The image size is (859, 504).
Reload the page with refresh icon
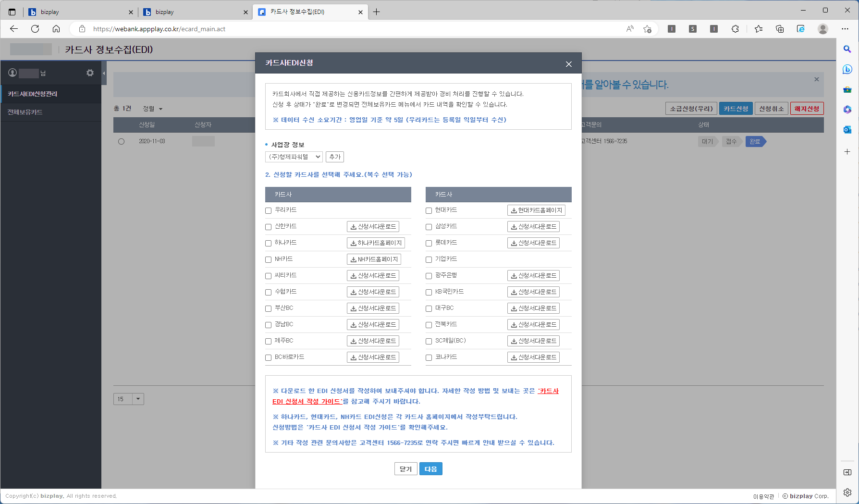coord(35,29)
